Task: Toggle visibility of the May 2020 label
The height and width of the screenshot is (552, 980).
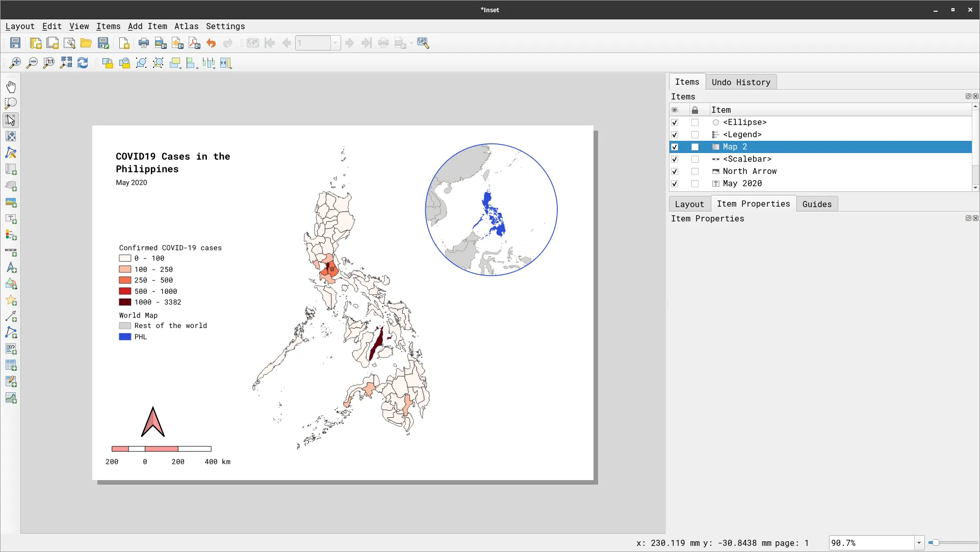Action: pos(674,184)
